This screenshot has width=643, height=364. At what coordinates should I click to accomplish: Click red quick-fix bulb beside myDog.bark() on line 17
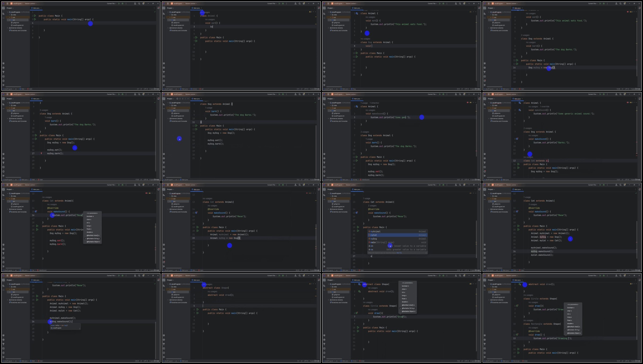coord(41,154)
